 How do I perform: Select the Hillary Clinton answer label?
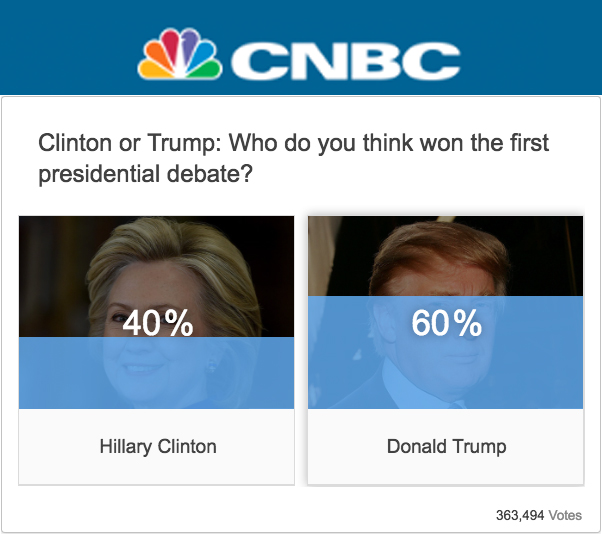(x=158, y=446)
